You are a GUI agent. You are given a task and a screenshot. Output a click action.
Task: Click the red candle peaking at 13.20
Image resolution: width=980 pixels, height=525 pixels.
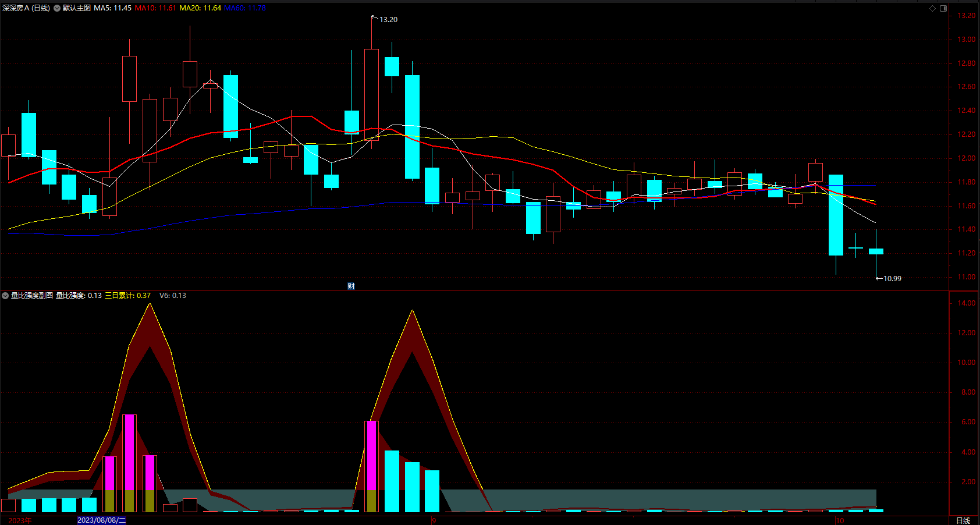[x=371, y=94]
